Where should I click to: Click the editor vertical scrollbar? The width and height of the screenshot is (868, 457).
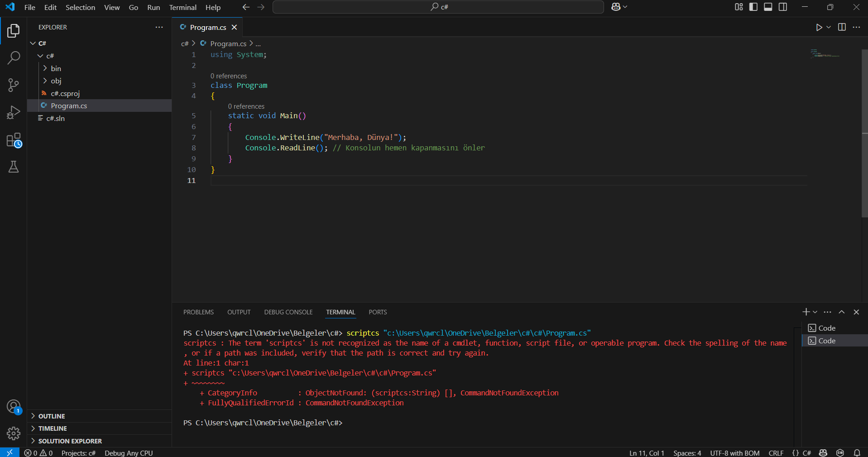[x=864, y=136]
